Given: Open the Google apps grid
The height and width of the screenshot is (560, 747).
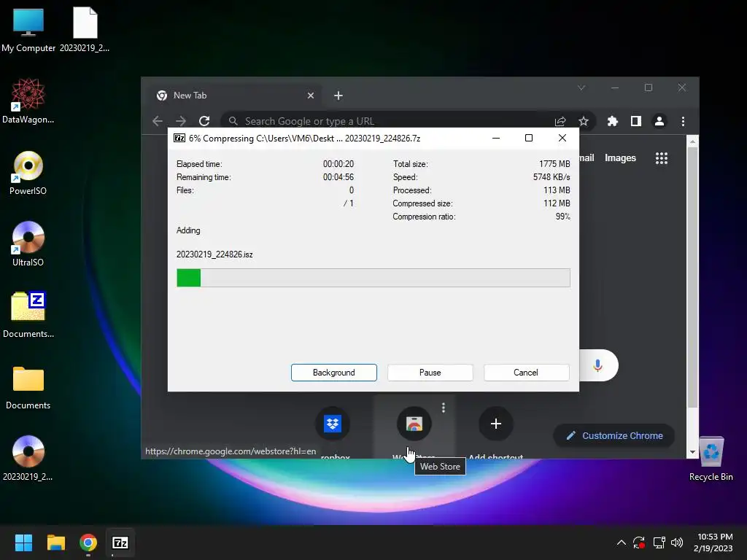Looking at the screenshot, I should point(661,158).
